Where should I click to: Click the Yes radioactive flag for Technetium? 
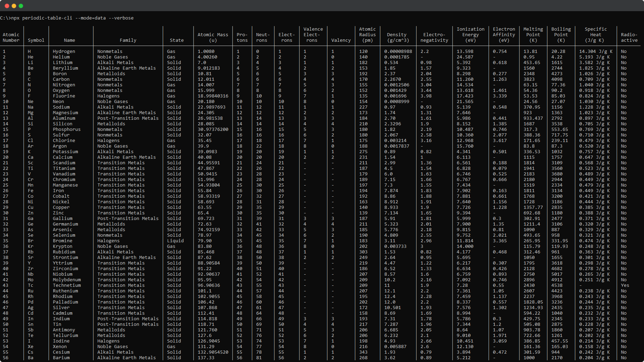[x=624, y=285]
